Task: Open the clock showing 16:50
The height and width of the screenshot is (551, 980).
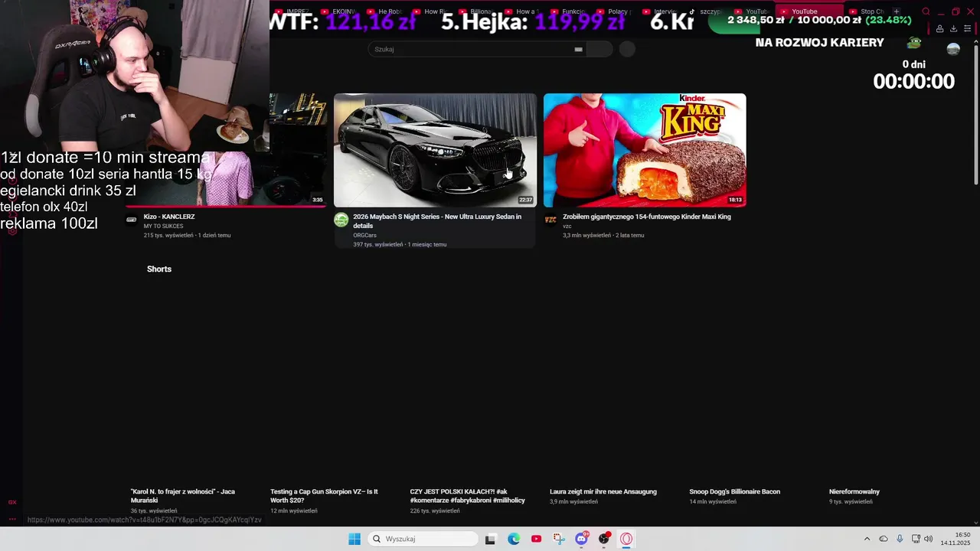Action: click(955, 539)
